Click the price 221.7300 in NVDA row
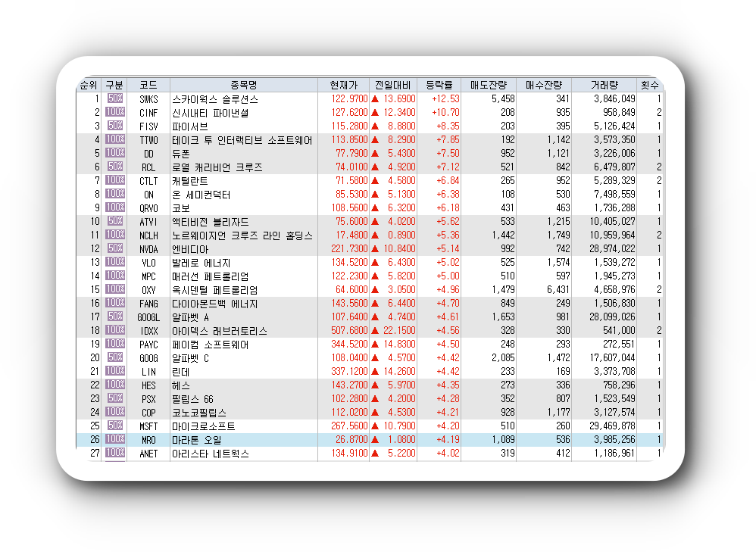This screenshot has height=552, width=756. (349, 249)
